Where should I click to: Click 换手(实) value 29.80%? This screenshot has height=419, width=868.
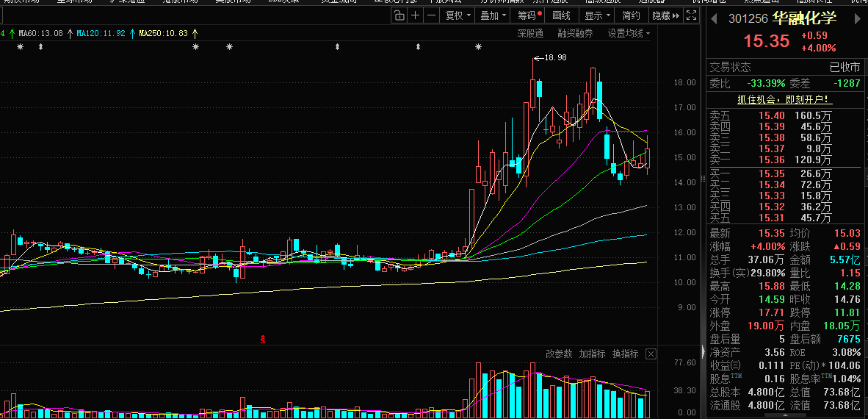pyautogui.click(x=768, y=273)
